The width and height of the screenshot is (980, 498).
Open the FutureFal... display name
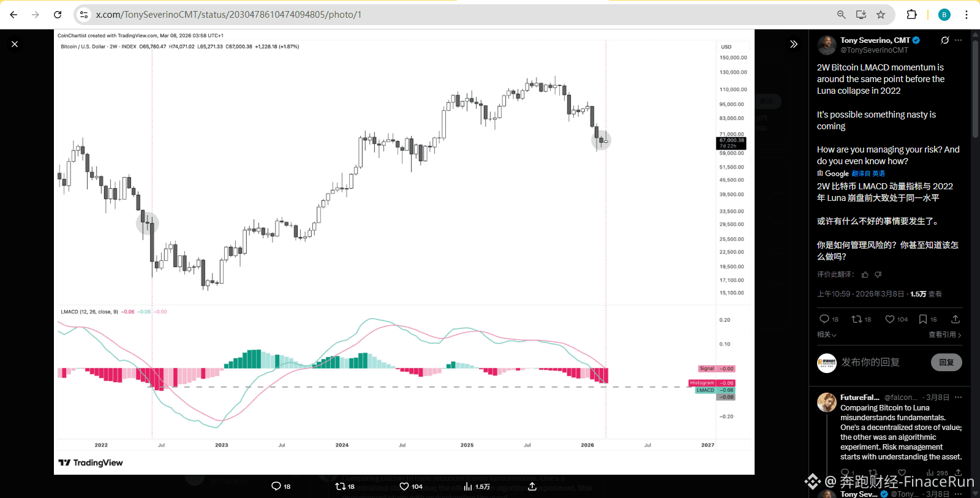point(860,398)
